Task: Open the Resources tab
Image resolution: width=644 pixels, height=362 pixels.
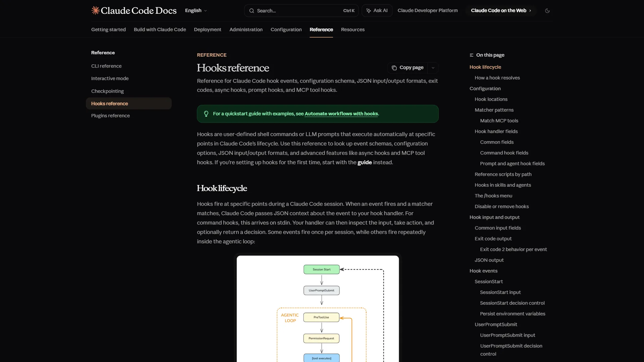Action: pyautogui.click(x=353, y=29)
